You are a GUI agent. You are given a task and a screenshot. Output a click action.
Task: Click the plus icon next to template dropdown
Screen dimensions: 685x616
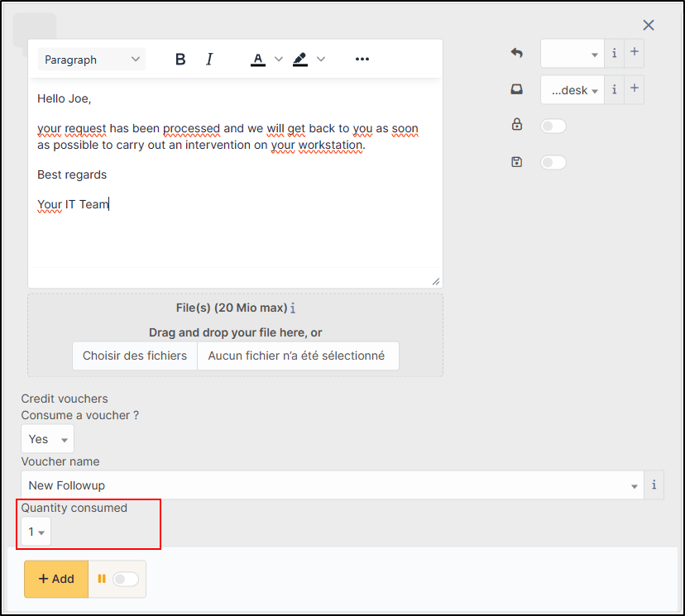[x=635, y=53]
